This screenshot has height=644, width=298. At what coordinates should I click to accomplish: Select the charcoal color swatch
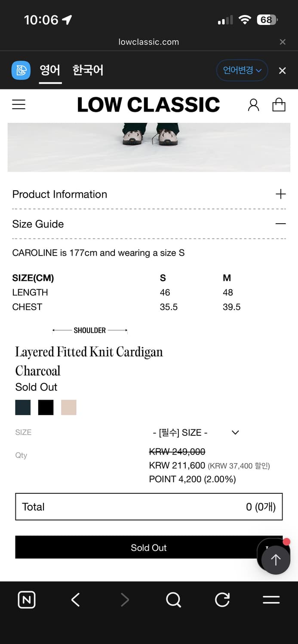pyautogui.click(x=23, y=407)
